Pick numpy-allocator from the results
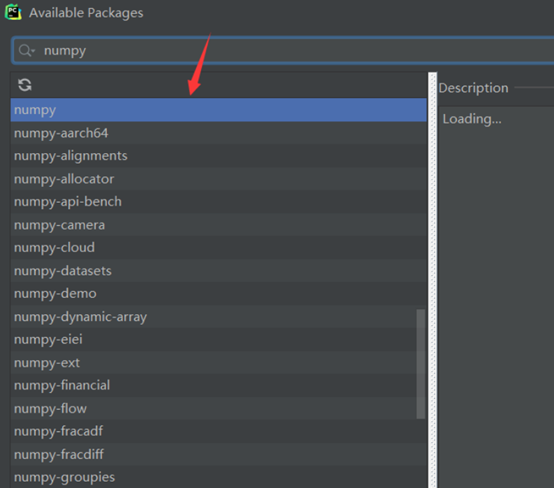The width and height of the screenshot is (554, 488). pyautogui.click(x=219, y=179)
